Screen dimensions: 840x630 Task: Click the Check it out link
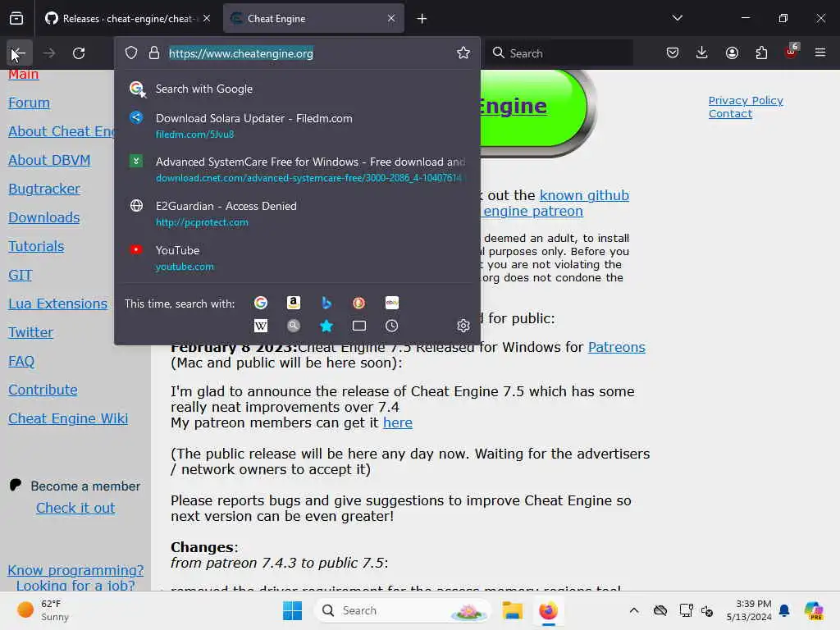[x=75, y=508]
